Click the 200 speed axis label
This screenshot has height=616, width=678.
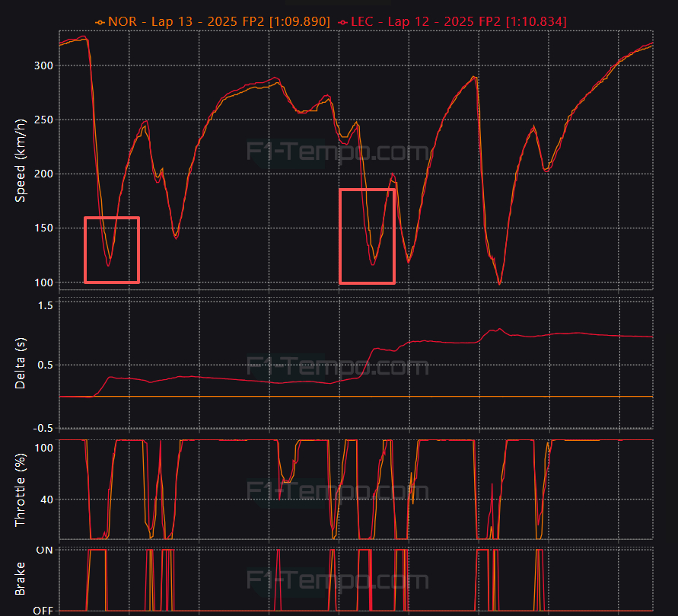pyautogui.click(x=43, y=174)
